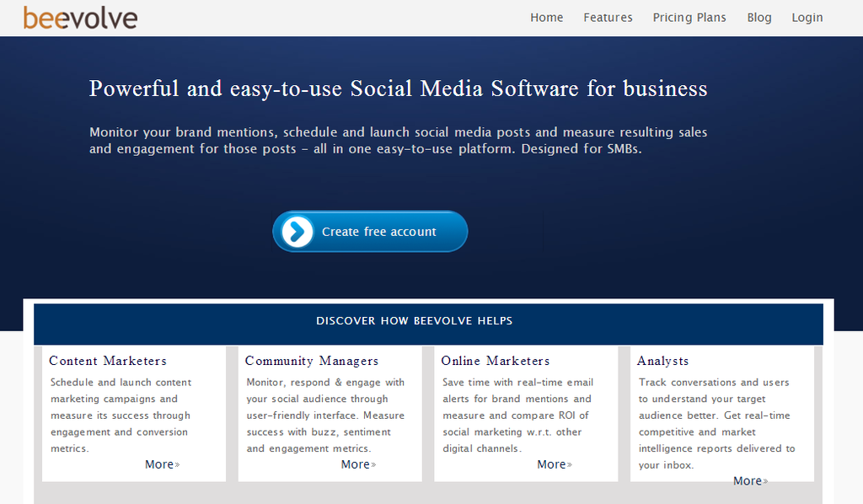This screenshot has width=863, height=504.
Task: Click the beevolve logo
Action: tap(80, 18)
